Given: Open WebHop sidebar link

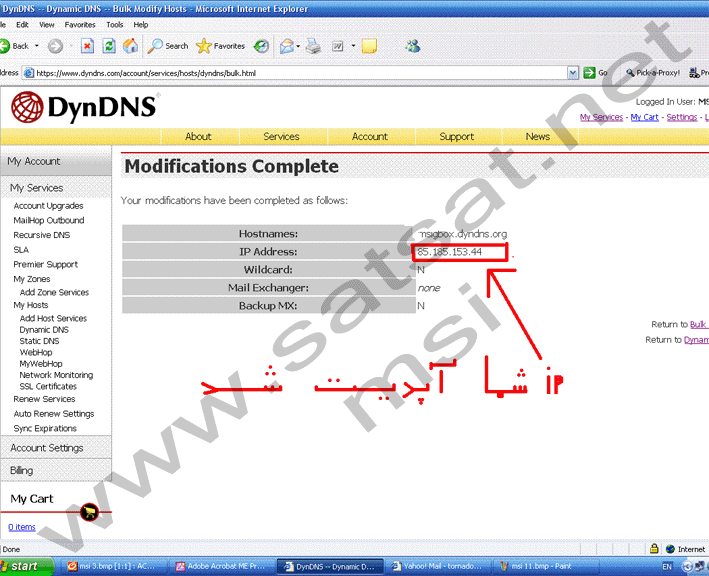Looking at the screenshot, I should tap(36, 353).
